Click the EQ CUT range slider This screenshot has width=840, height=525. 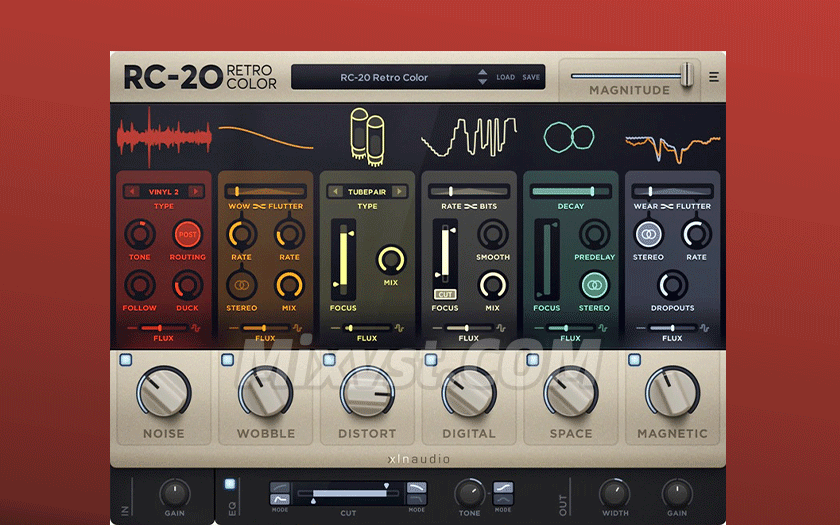[348, 493]
